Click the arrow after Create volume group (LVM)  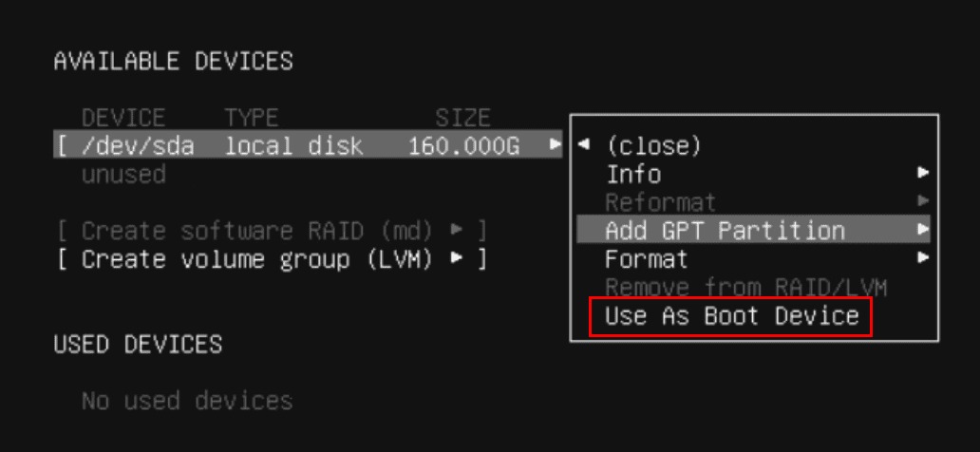click(x=458, y=259)
